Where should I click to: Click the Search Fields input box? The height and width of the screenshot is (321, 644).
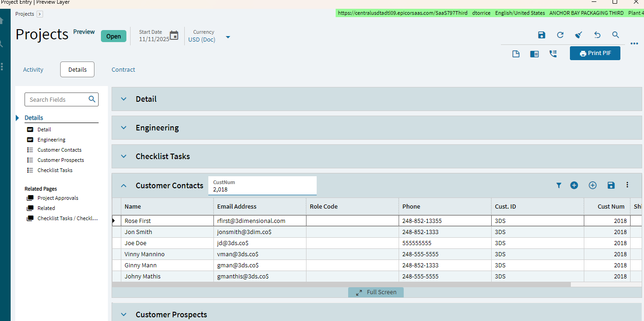click(56, 99)
